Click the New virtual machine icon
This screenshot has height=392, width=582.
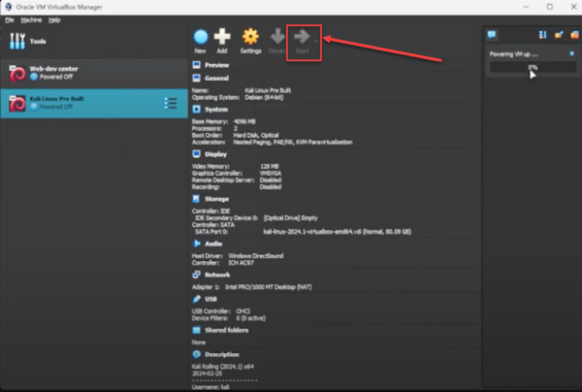click(200, 40)
